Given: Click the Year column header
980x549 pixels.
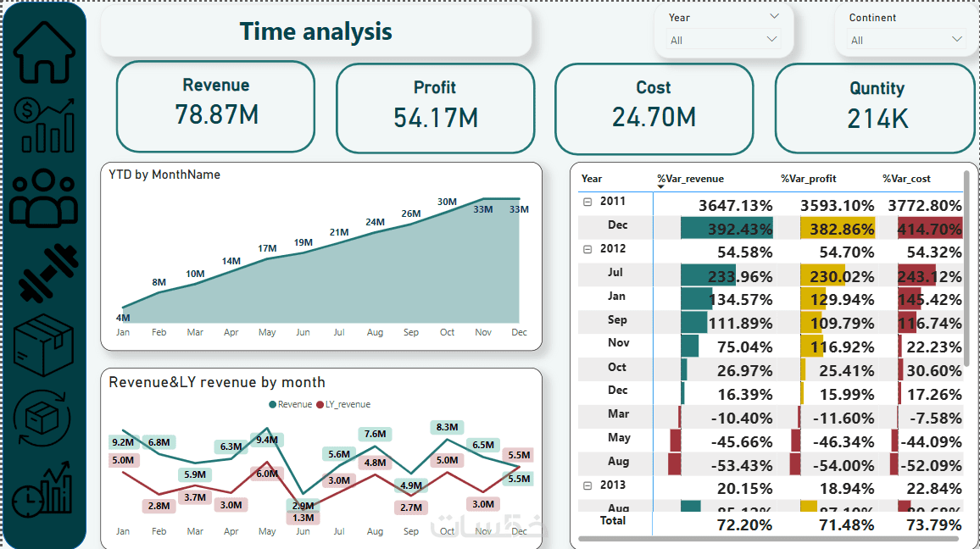Looking at the screenshot, I should coord(591,179).
